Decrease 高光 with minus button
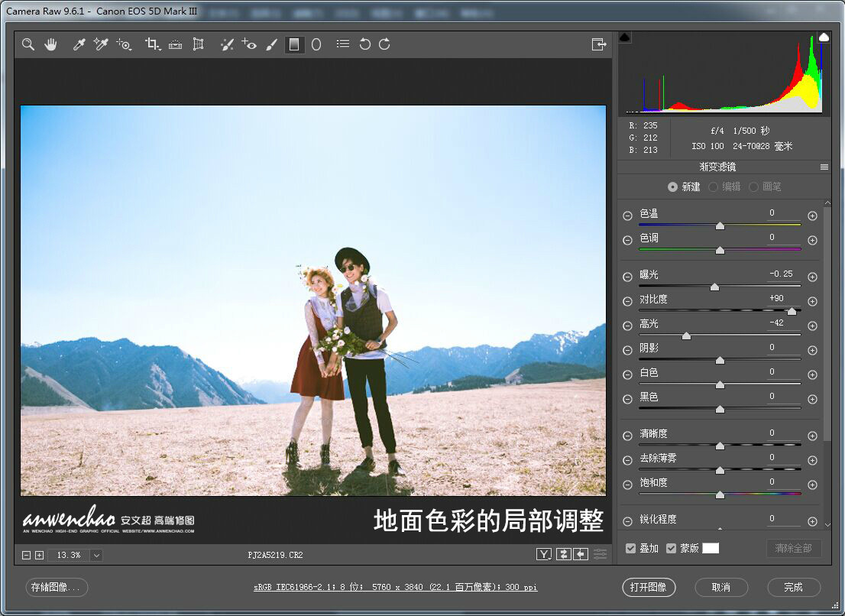 [x=627, y=326]
